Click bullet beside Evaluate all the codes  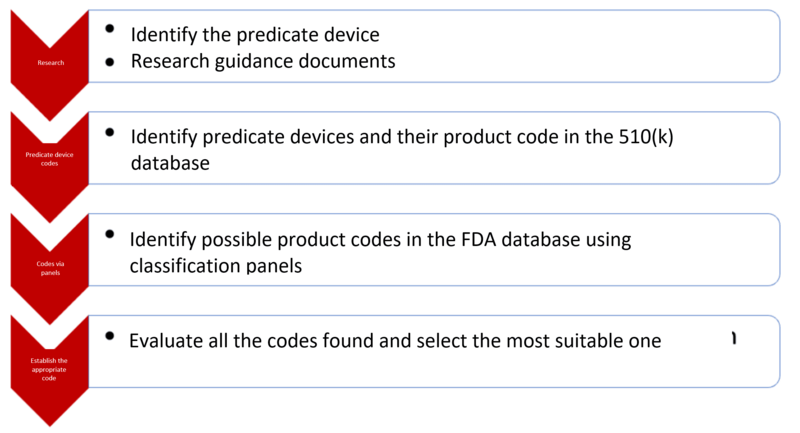coord(110,336)
